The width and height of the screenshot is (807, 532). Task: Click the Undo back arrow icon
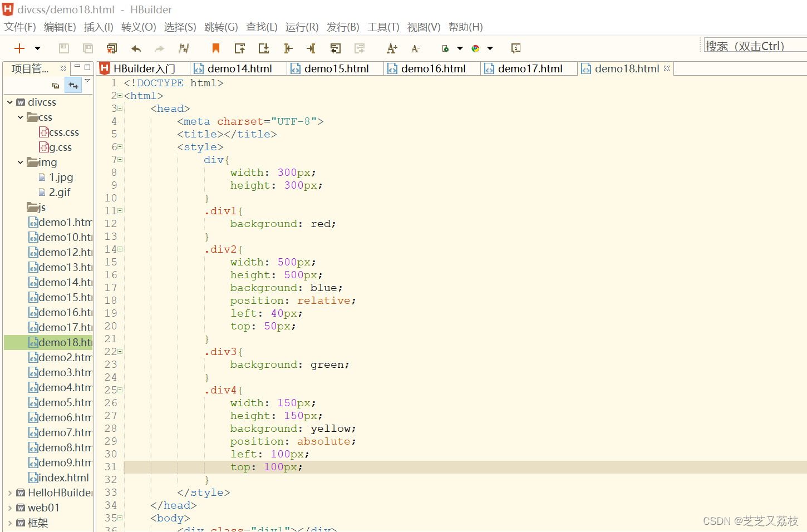136,48
